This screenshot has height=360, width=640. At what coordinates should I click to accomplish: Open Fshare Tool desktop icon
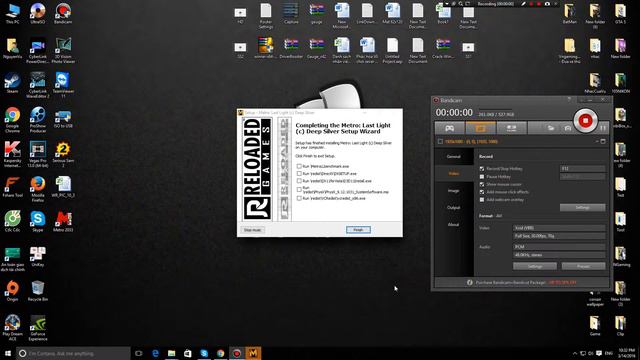(x=12, y=187)
